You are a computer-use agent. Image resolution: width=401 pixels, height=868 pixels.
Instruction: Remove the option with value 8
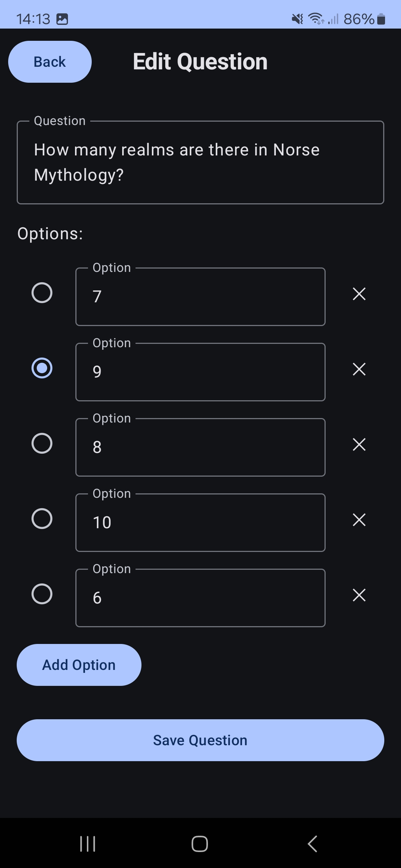click(x=359, y=444)
